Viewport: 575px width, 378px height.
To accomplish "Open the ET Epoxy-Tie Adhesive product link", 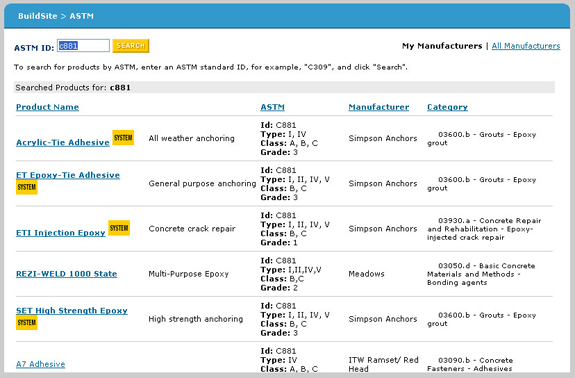I will [68, 175].
